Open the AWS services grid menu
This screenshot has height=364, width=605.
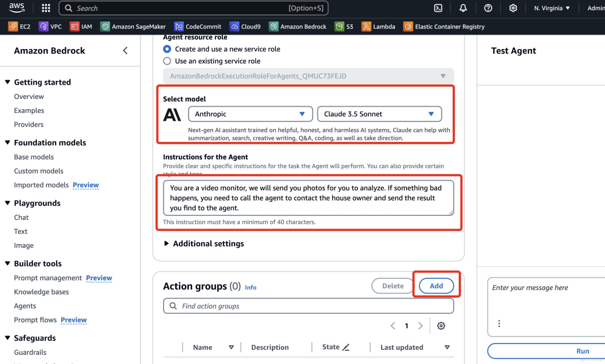[x=45, y=8]
